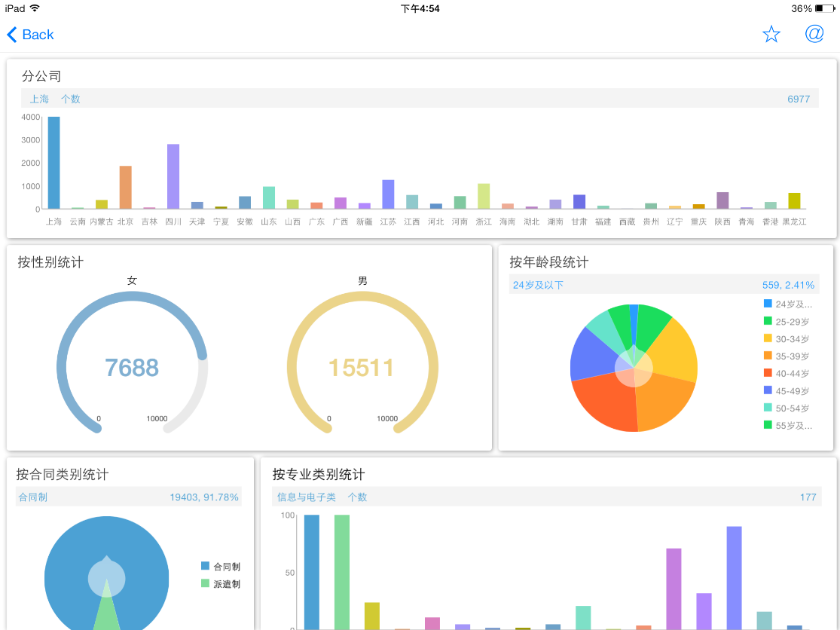Tap the 江苏 bar in the branch chart

[x=388, y=194]
